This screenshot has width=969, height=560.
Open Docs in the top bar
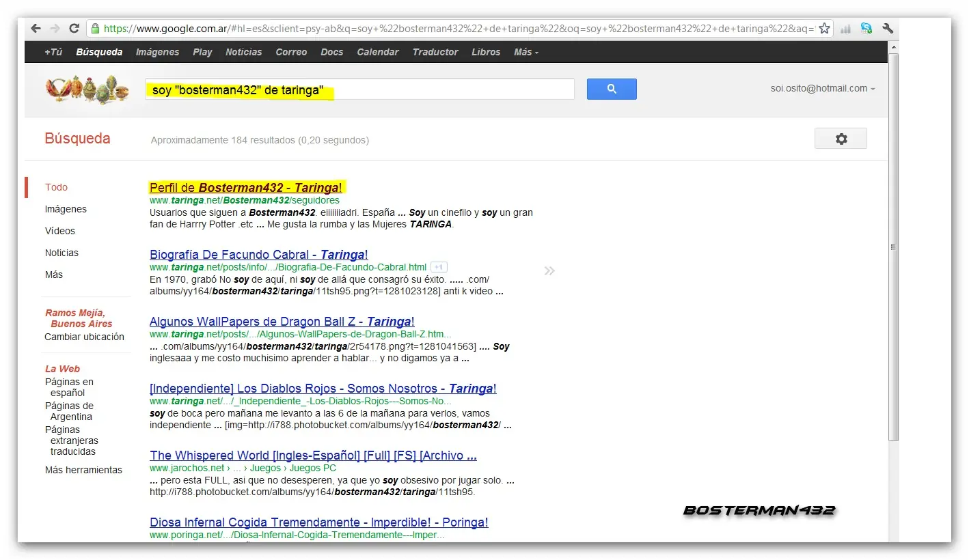[332, 52]
